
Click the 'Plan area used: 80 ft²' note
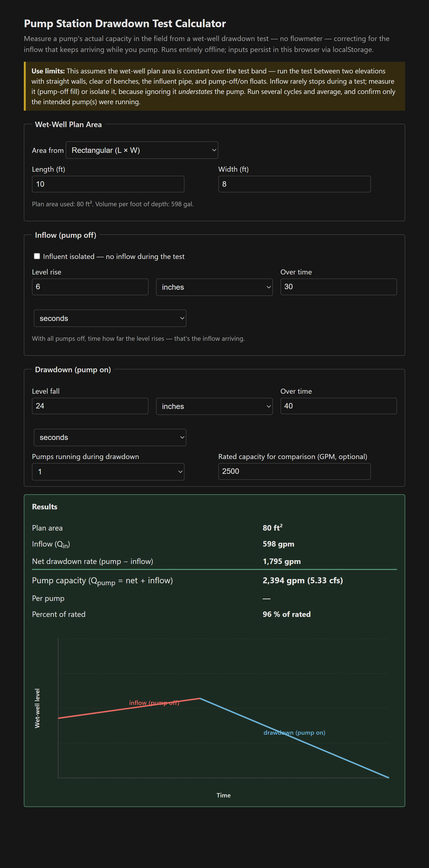pyautogui.click(x=113, y=204)
